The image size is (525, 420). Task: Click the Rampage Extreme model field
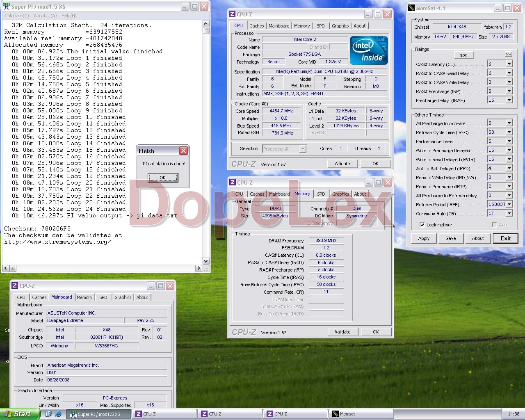pyautogui.click(x=84, y=320)
